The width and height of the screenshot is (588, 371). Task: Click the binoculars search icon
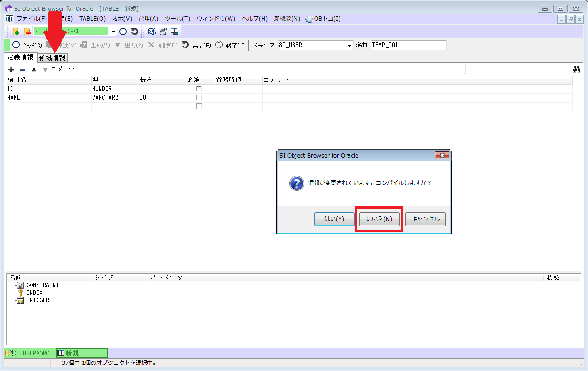(x=577, y=70)
